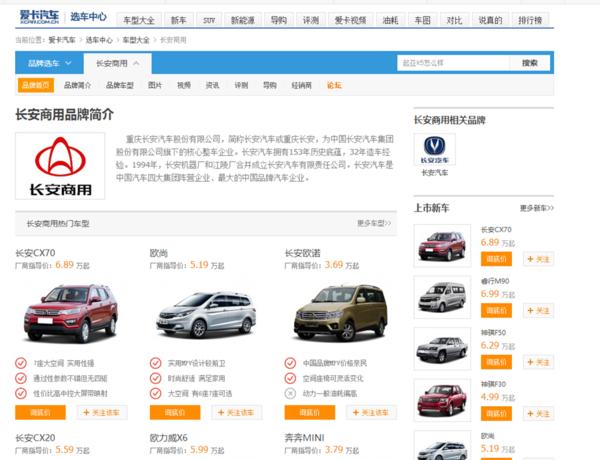Open the 新能源 navigation tab
The image size is (600, 460).
243,20
